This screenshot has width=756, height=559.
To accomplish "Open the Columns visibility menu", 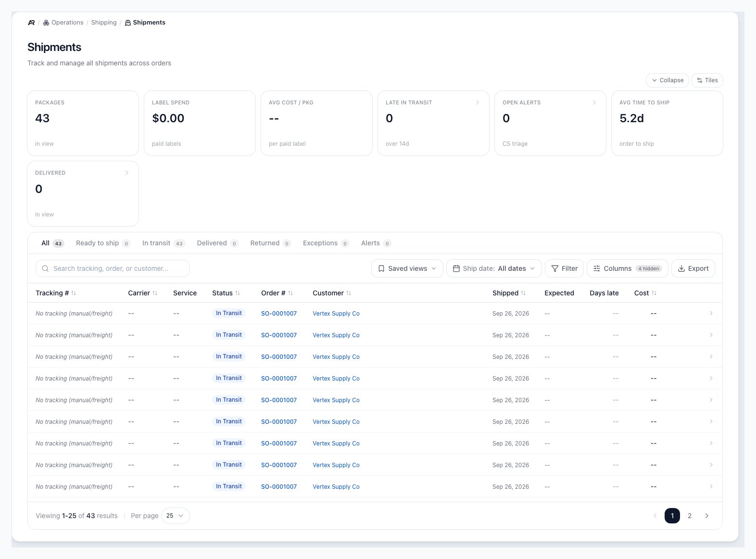I will coord(627,268).
